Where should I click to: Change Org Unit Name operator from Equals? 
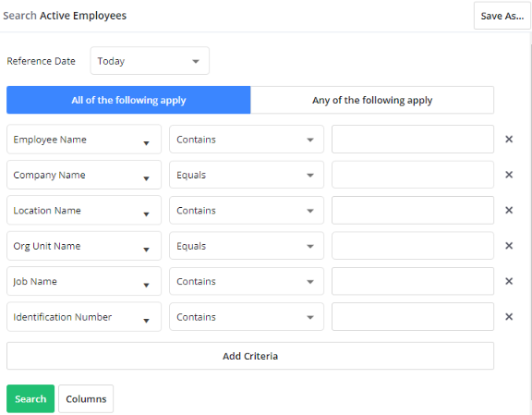pos(247,246)
